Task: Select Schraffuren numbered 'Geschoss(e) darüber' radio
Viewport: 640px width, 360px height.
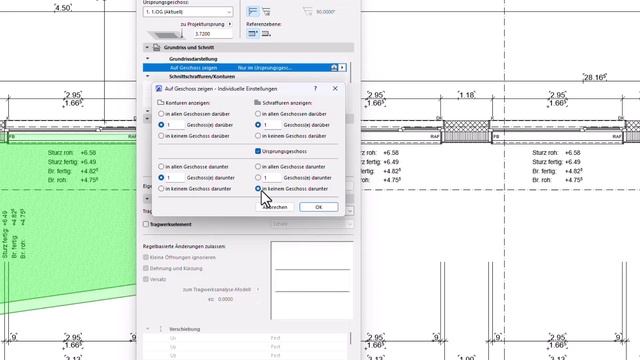Action: 258,124
